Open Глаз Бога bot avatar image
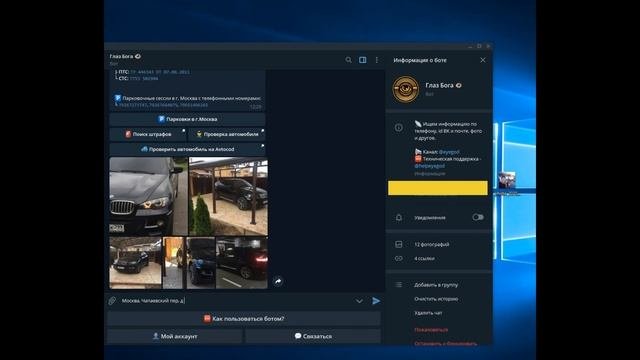The height and width of the screenshot is (360, 640). [406, 89]
